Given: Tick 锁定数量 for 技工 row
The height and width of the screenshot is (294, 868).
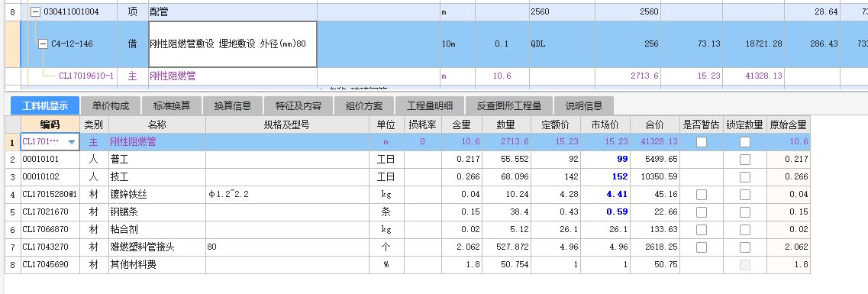Looking at the screenshot, I should (x=745, y=177).
